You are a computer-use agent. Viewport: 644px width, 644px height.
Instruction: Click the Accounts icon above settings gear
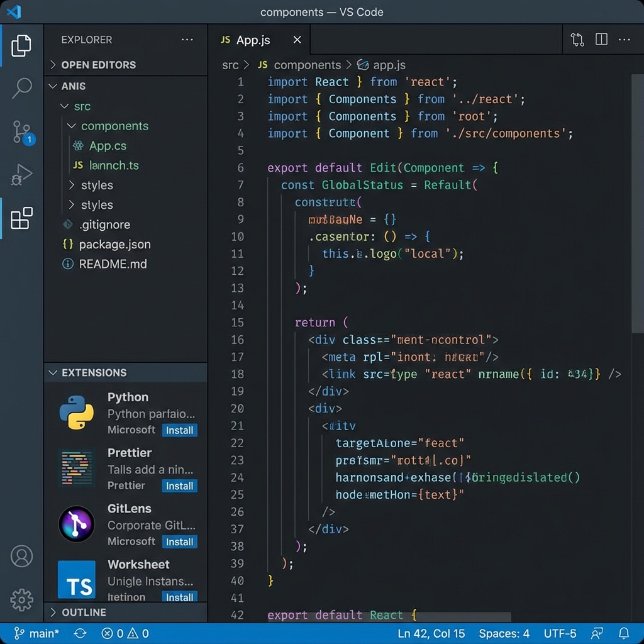tap(22, 556)
